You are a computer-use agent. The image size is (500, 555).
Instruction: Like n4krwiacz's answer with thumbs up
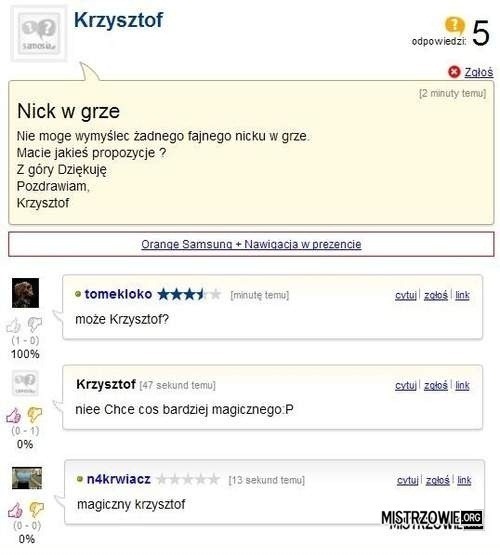click(16, 510)
